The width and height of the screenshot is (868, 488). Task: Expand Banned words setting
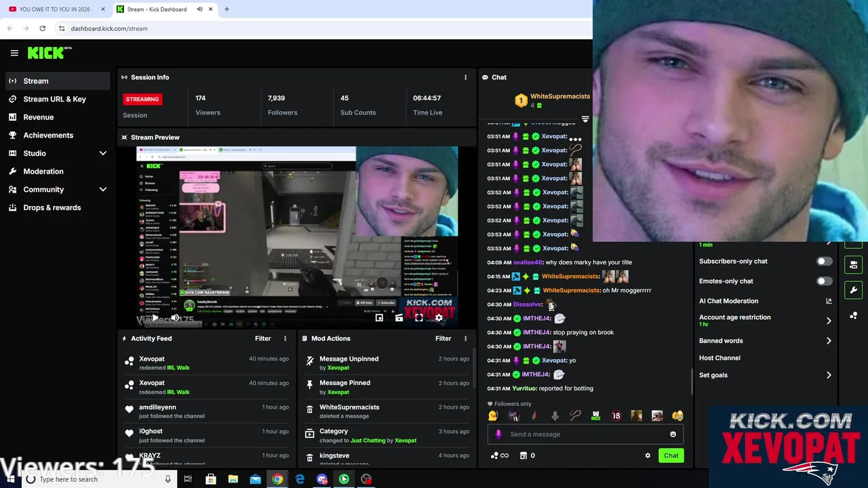coord(829,341)
